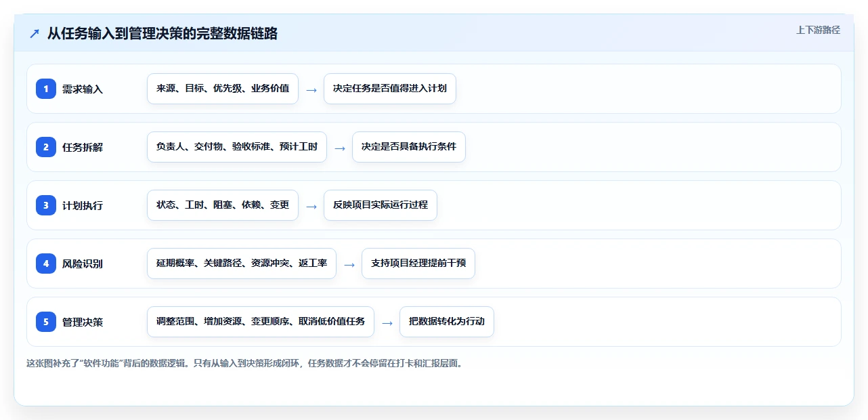Click the title 从任务输入到管理决策的完整数据链路
Image resolution: width=868 pixels, height=420 pixels.
pyautogui.click(x=162, y=33)
